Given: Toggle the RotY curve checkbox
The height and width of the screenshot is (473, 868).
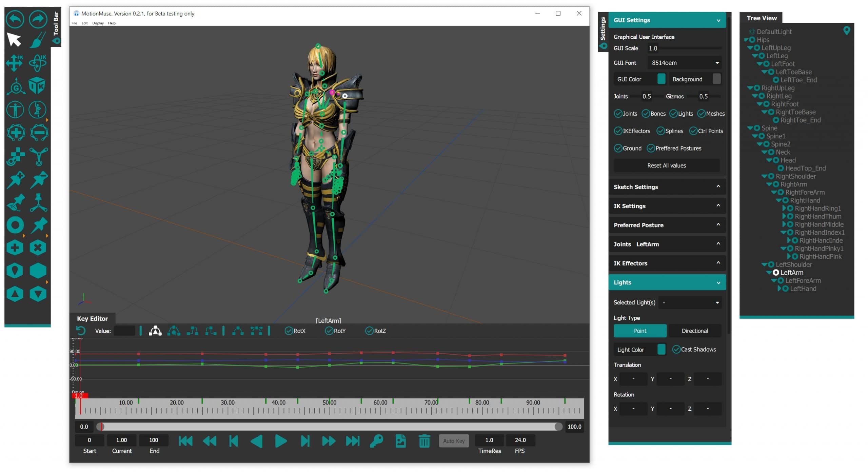Looking at the screenshot, I should point(329,331).
